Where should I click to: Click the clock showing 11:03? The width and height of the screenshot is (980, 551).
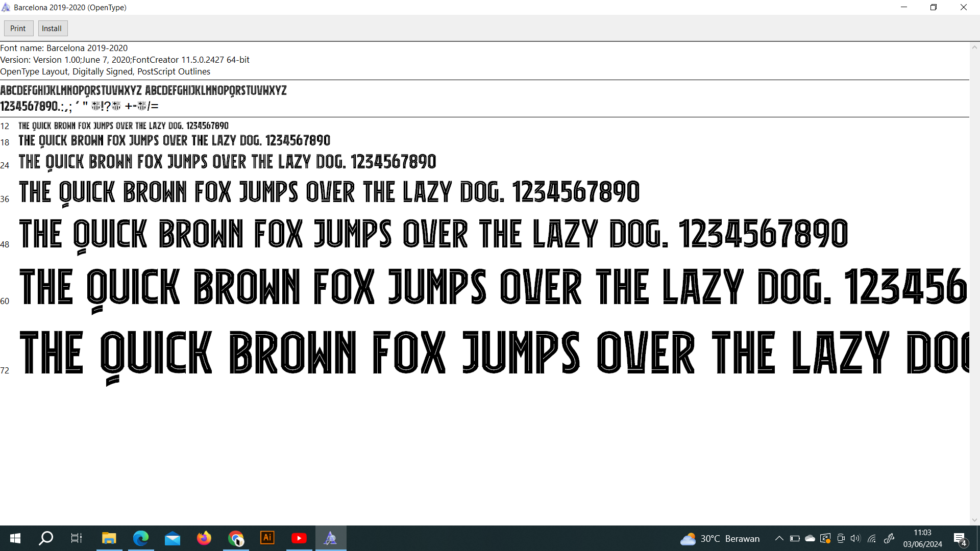[x=922, y=538]
